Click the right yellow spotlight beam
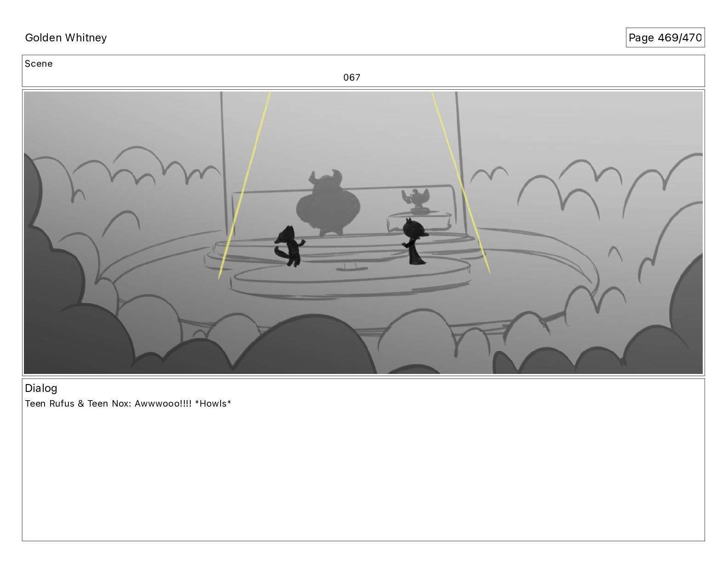 [x=461, y=183]
